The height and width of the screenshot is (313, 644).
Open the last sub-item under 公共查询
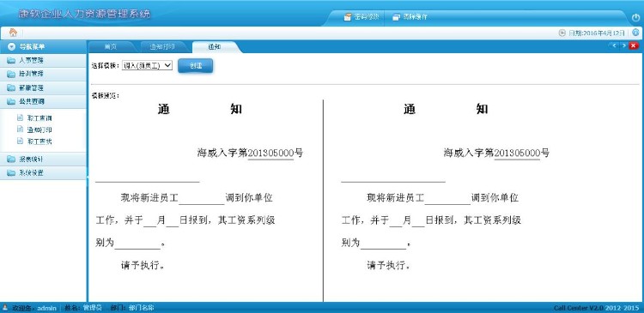(x=39, y=141)
